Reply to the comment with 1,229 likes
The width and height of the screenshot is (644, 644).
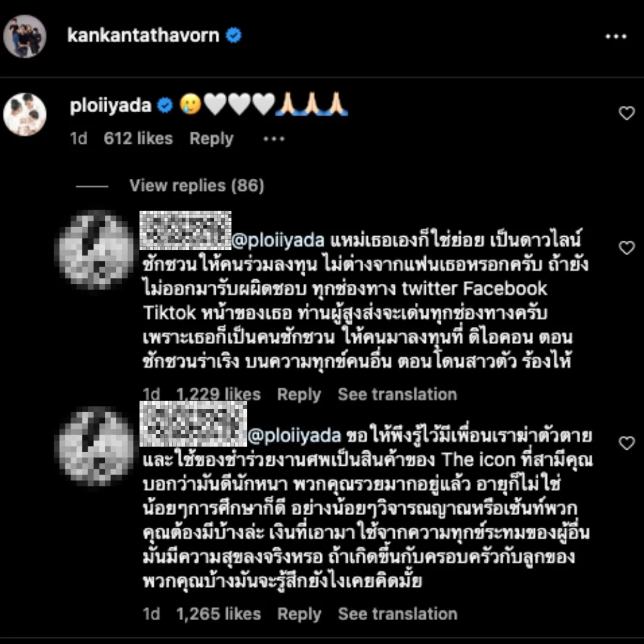point(299,394)
